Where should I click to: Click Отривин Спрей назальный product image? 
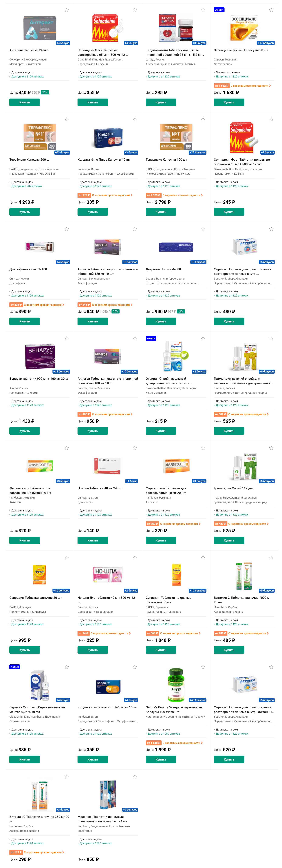[176, 355]
